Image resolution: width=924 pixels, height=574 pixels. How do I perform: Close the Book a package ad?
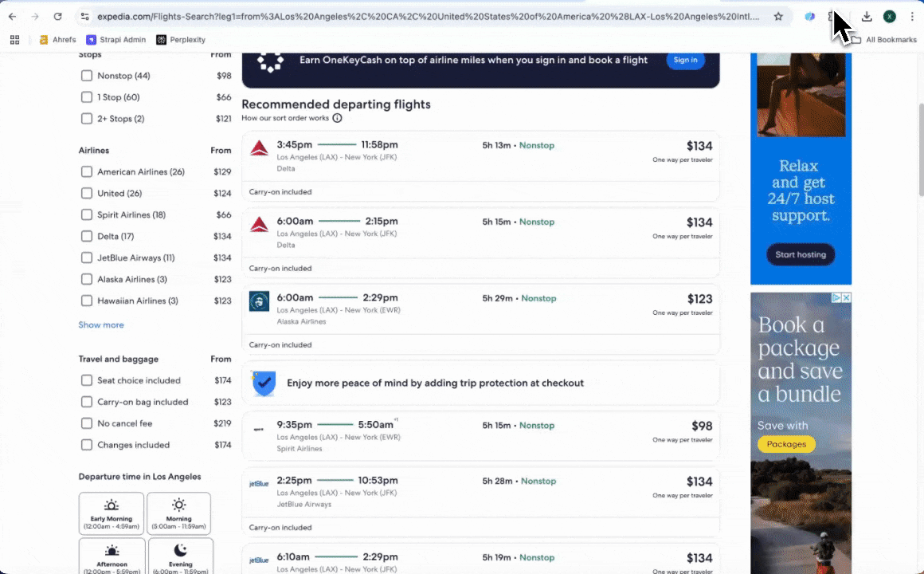[846, 298]
